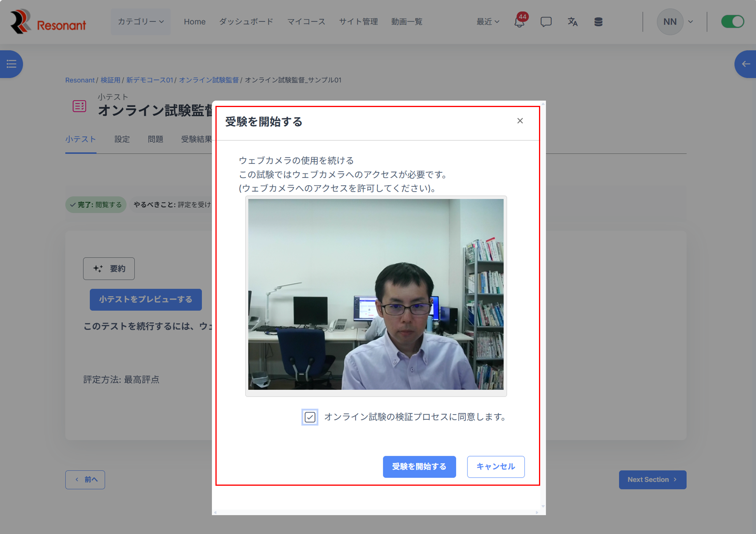Open the 新デモコース01 breadcrumb link
The height and width of the screenshot is (534, 756).
pos(149,80)
